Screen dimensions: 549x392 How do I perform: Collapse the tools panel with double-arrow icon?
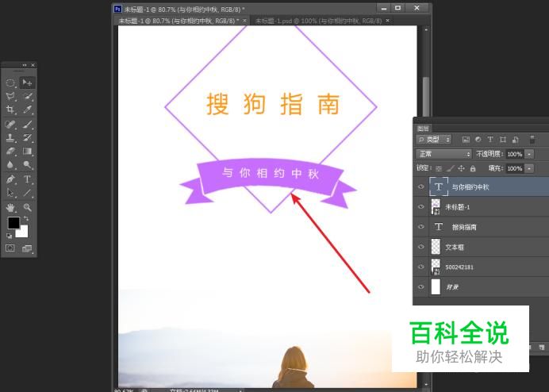(24, 65)
